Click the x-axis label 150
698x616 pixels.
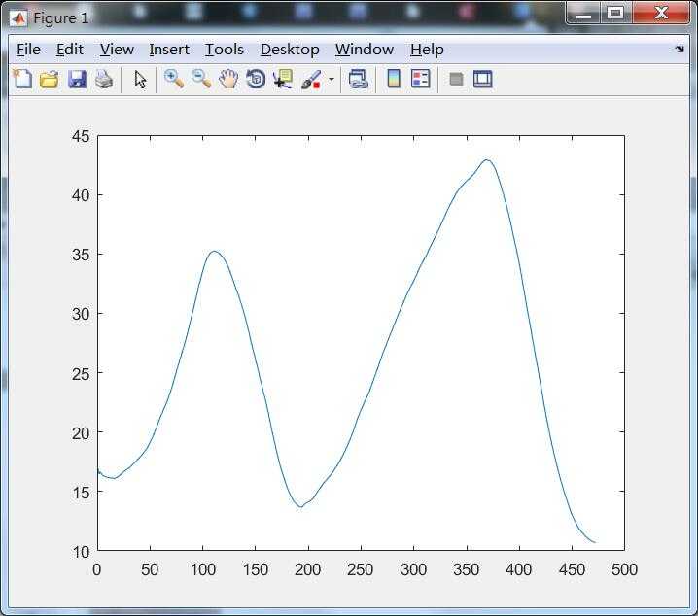pos(256,569)
